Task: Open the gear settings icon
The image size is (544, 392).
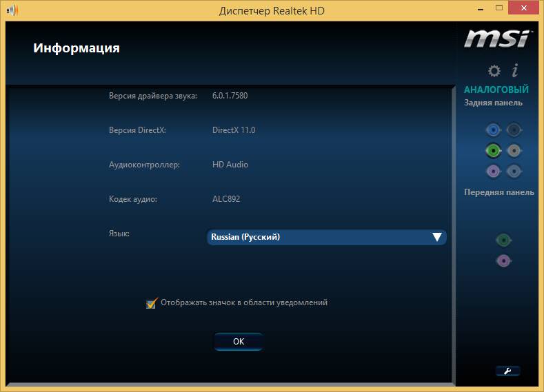Action: [494, 71]
